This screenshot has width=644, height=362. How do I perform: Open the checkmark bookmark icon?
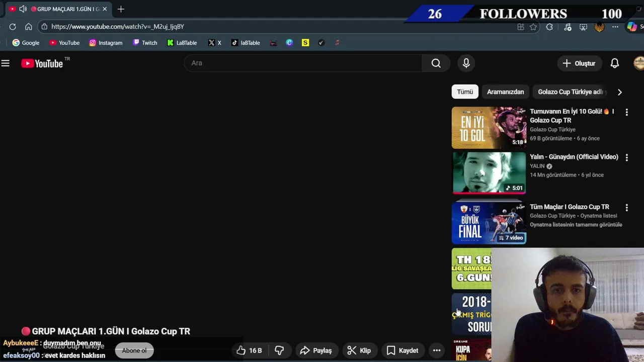point(321,43)
